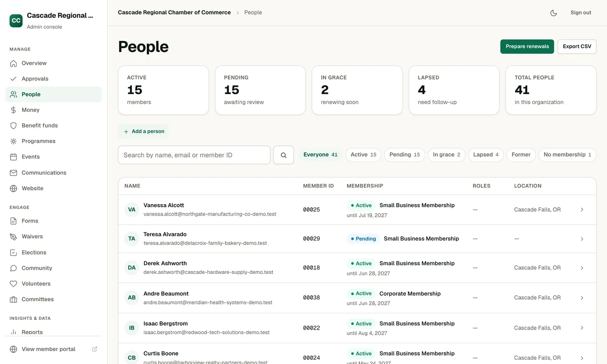Open Communications via its envelope icon
607x364 pixels.
coord(13,173)
